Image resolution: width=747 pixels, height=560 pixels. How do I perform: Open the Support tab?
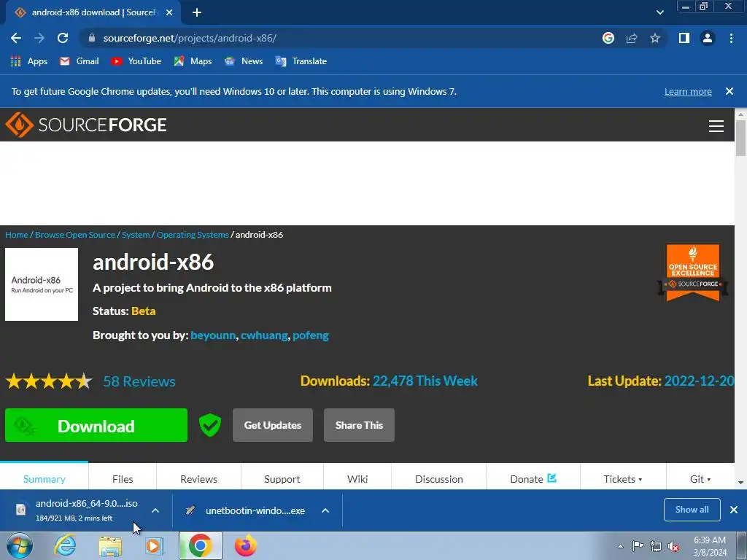tap(282, 478)
